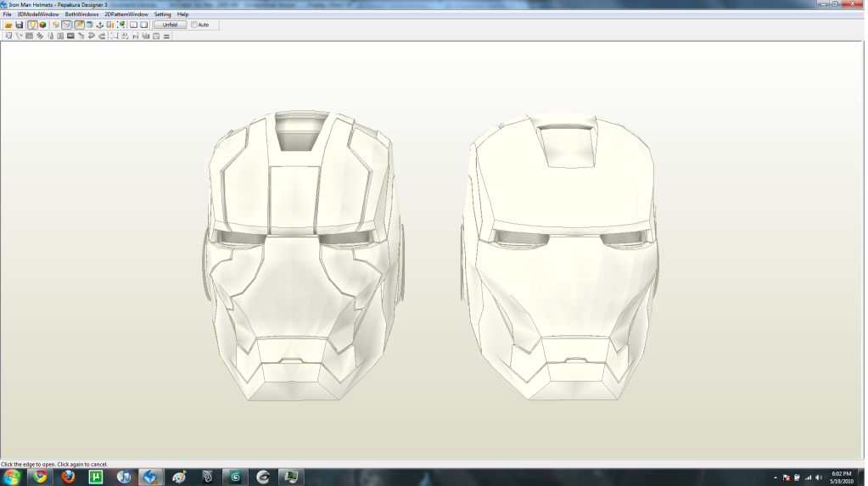Toggle the light bulb lighting icon

pyautogui.click(x=32, y=25)
